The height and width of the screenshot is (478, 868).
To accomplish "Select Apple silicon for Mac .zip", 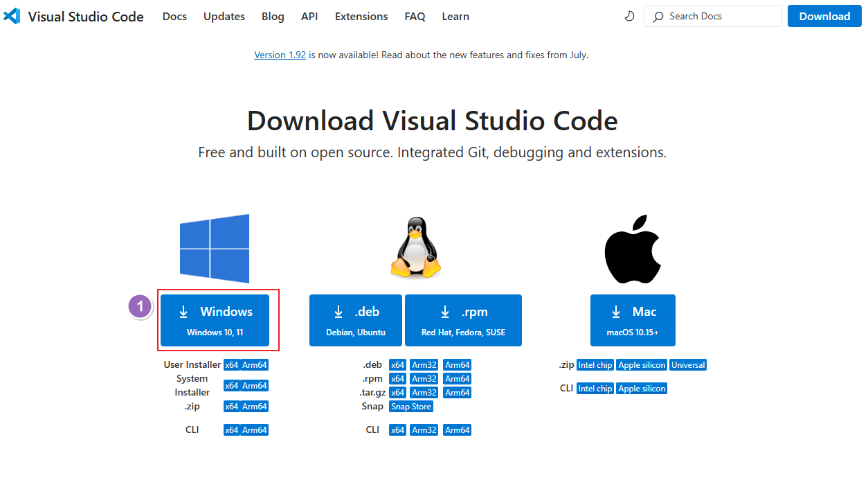I will click(642, 365).
